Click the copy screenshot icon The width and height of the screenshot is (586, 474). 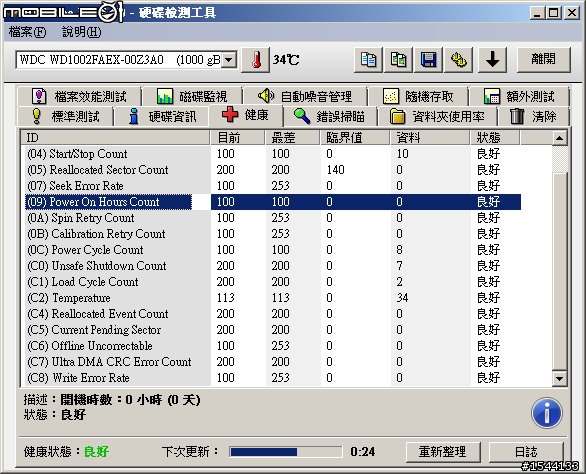[398, 60]
